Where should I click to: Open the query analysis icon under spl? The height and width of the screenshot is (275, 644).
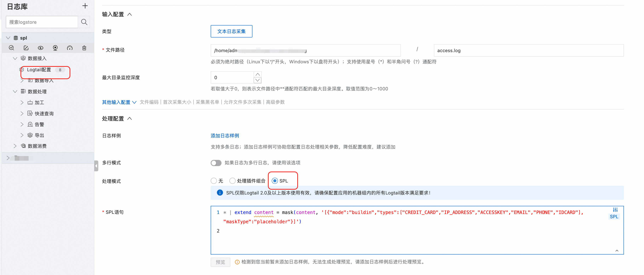point(12,48)
